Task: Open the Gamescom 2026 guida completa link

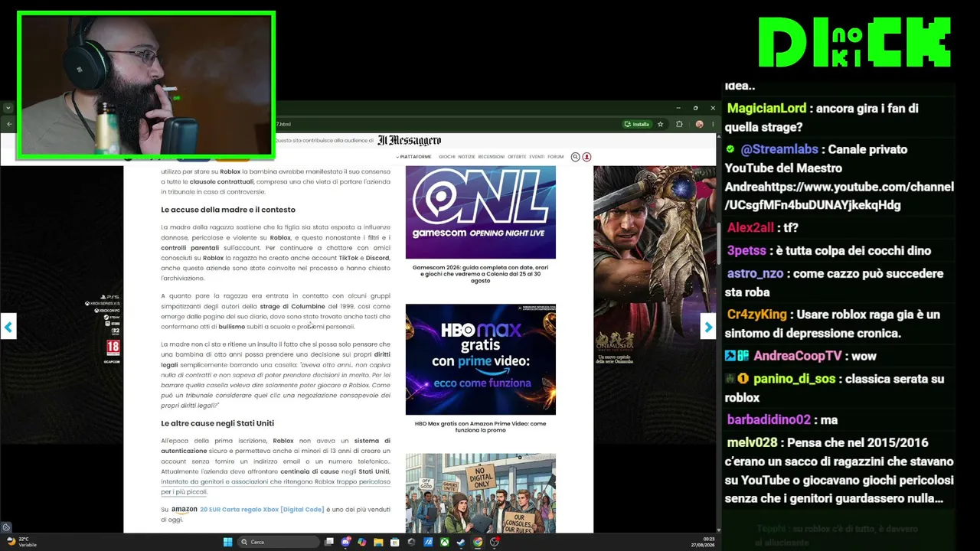Action: [481, 274]
